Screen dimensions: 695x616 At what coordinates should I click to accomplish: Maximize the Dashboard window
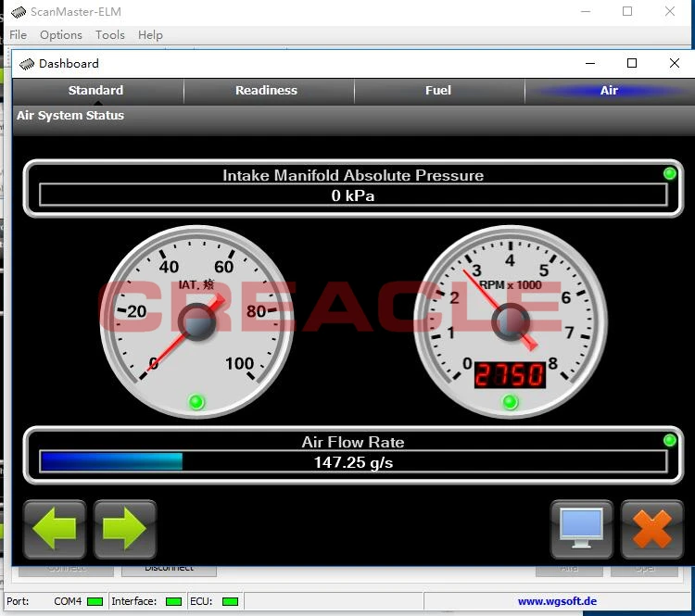(632, 63)
